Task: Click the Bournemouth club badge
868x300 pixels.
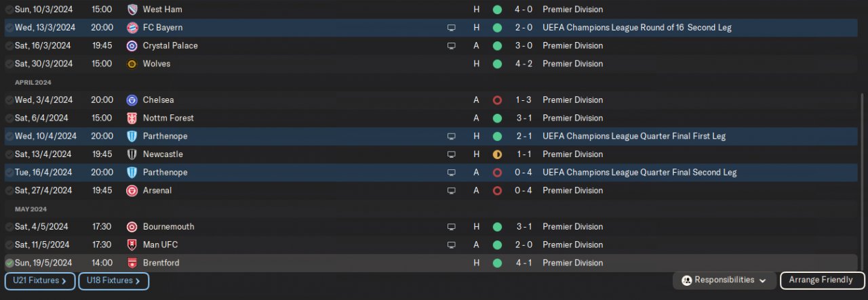Action: pyautogui.click(x=132, y=227)
